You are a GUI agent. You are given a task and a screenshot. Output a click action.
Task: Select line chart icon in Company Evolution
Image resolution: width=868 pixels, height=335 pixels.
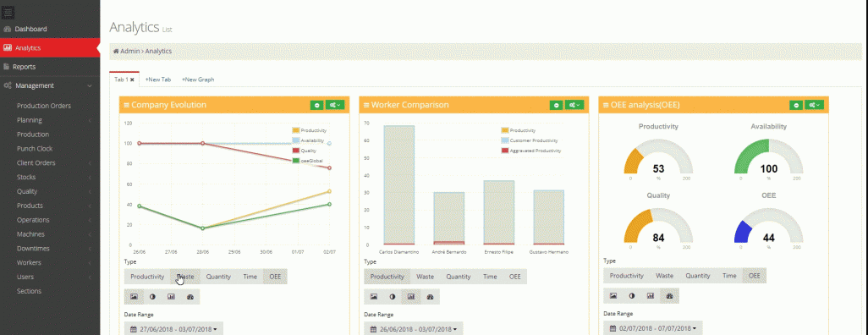(134, 297)
